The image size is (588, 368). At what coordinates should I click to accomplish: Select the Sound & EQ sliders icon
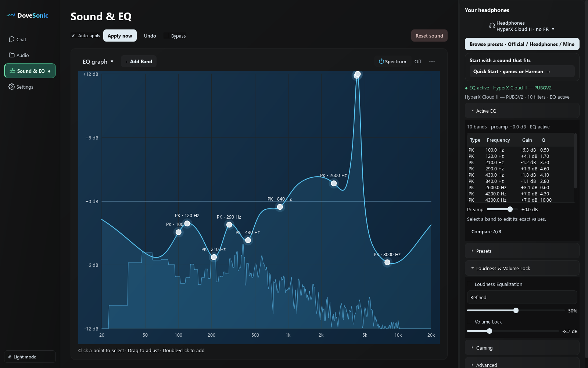pos(12,71)
